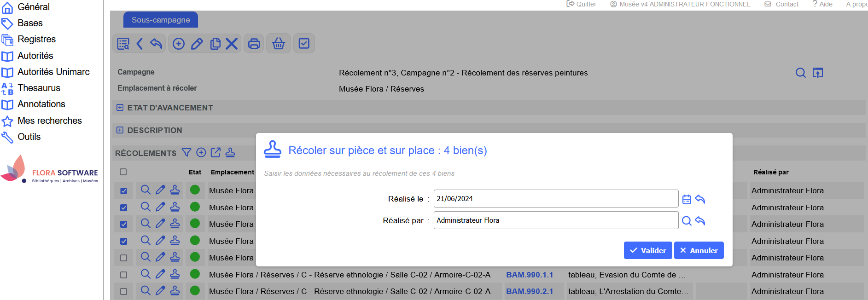Reset the Réalisé le date with undo arrow

coord(700,199)
